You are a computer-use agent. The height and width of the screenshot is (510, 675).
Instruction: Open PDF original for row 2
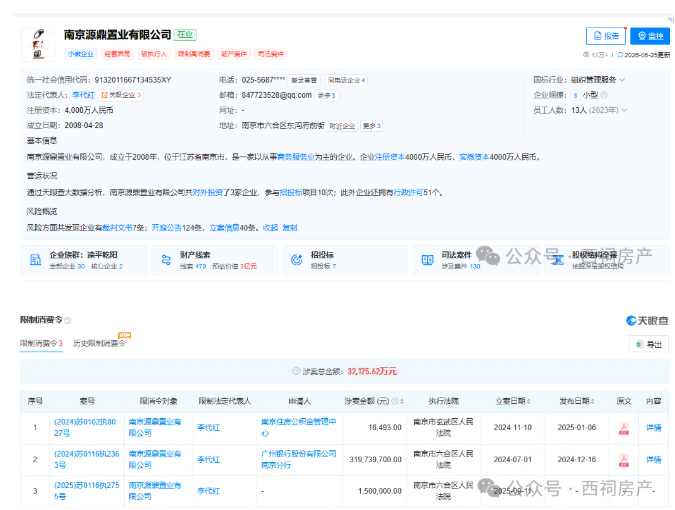pos(623,460)
